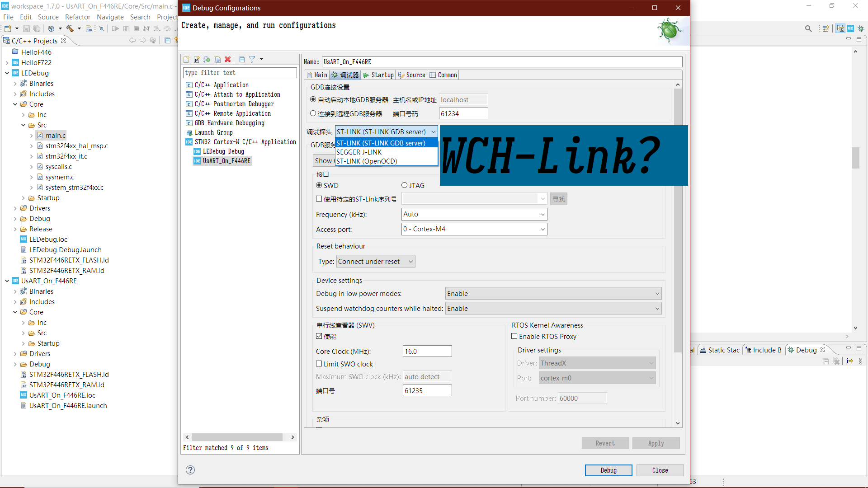The image size is (868, 488).
Task: Select SEGGER J-LINK from the probe list
Action: 359,152
